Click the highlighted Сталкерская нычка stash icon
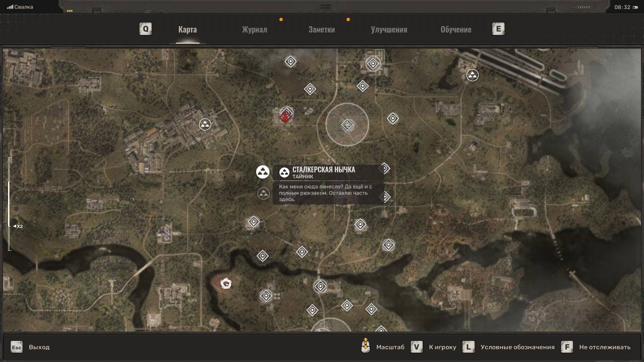This screenshot has width=644, height=362. [263, 172]
